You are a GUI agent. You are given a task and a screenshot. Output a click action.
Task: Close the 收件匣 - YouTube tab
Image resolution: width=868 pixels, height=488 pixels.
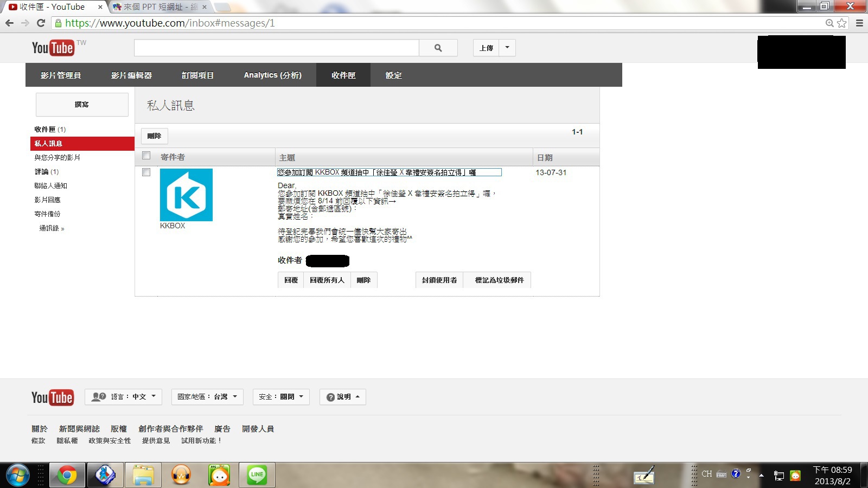pyautogui.click(x=100, y=7)
